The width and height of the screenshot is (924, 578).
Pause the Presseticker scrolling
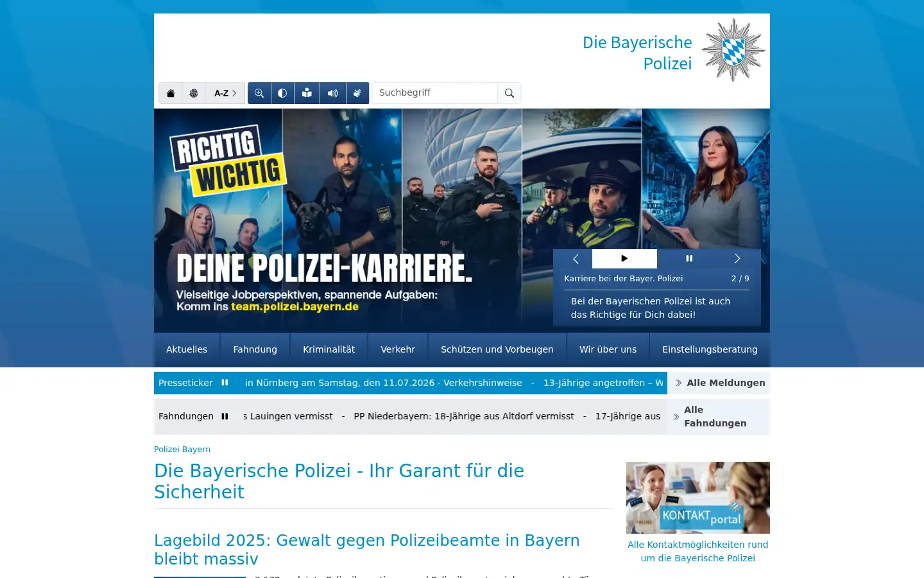pos(225,383)
